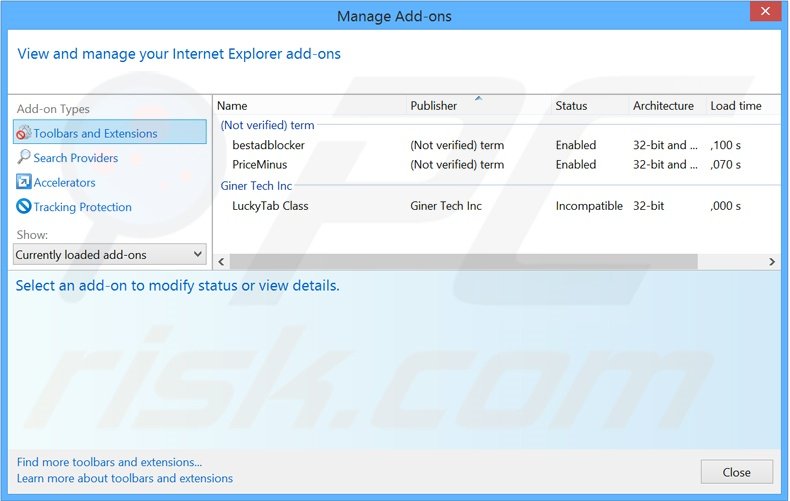Click the ,070 s load time value
Screen dimensions: 790x501
(726, 165)
